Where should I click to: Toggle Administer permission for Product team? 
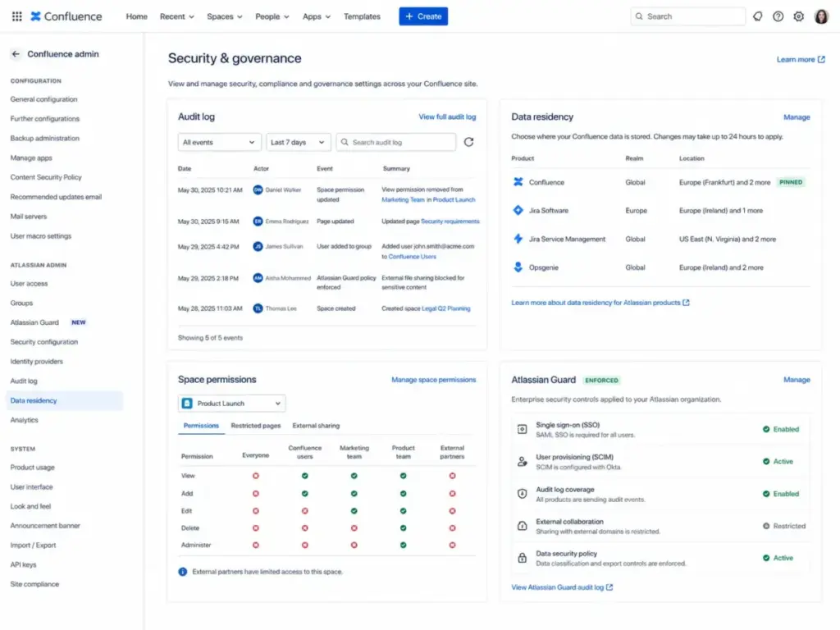403,546
